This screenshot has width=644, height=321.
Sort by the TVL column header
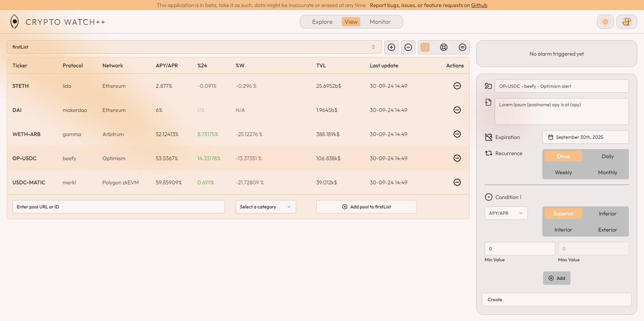pos(321,66)
